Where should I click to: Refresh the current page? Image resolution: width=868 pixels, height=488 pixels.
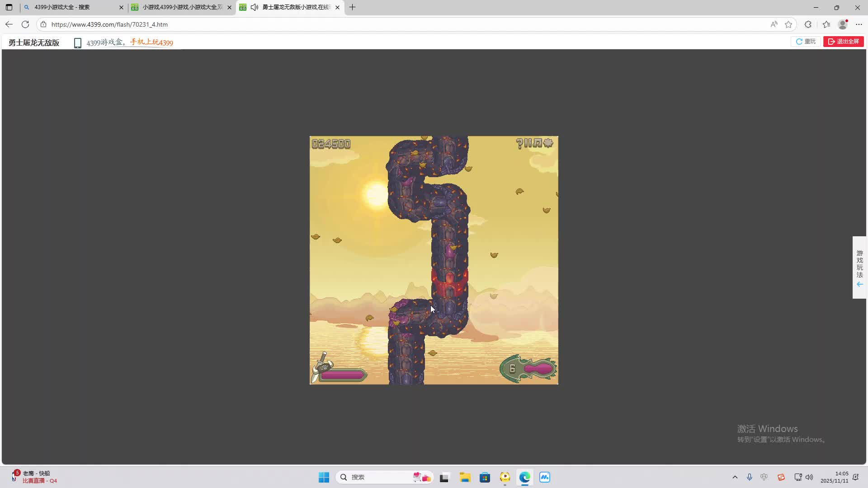click(25, 24)
